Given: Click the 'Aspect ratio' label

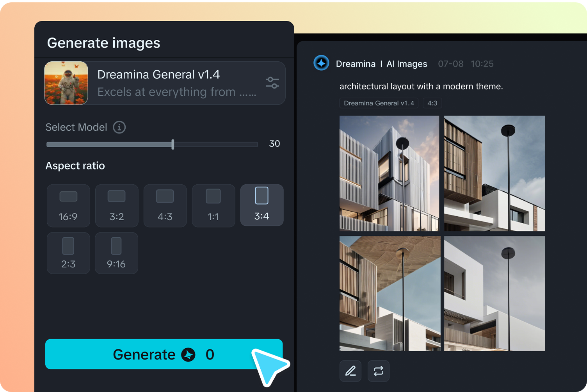Looking at the screenshot, I should pos(75,166).
